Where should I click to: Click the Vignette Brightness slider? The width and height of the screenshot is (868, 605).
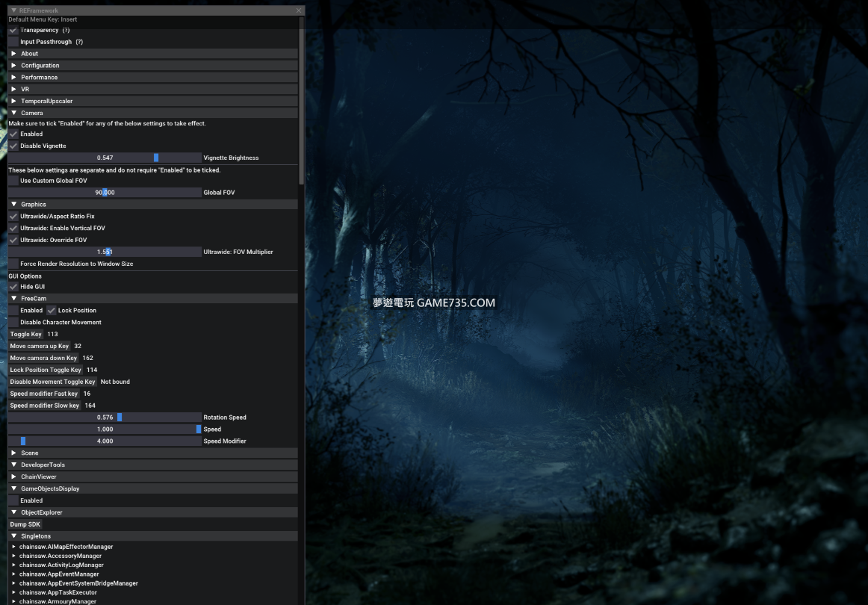click(x=105, y=158)
